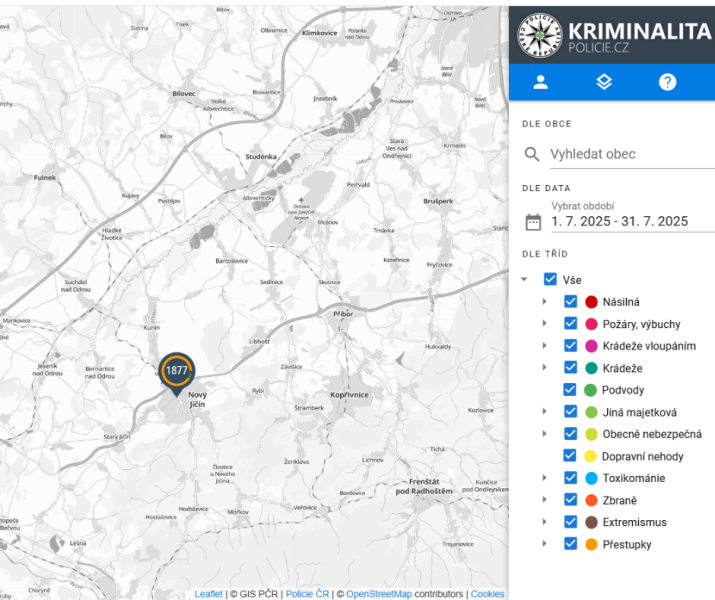715x600 pixels.
Task: Uncheck the Extremismus checkbox
Action: pyautogui.click(x=570, y=522)
